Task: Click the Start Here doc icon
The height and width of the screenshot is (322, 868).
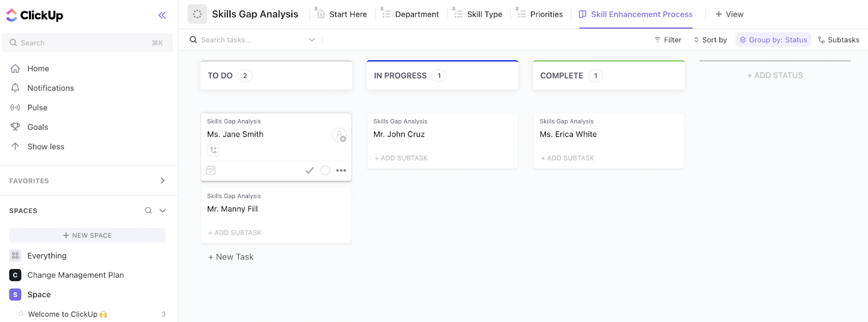Action: click(320, 13)
